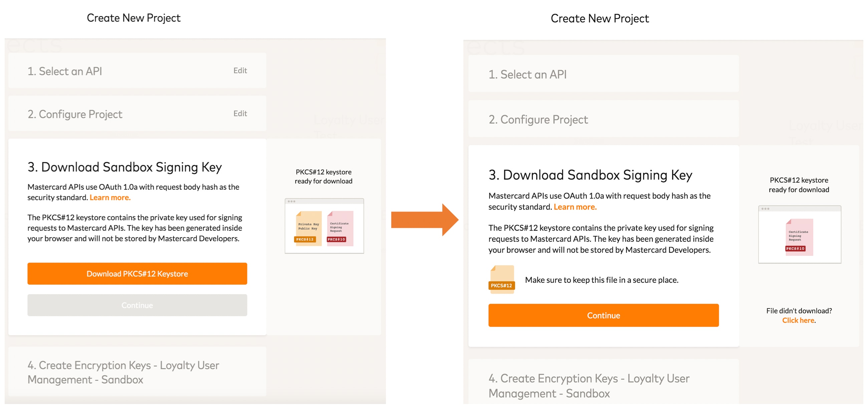Click PKCS#12 icon beside the secure place reminder

tap(502, 280)
